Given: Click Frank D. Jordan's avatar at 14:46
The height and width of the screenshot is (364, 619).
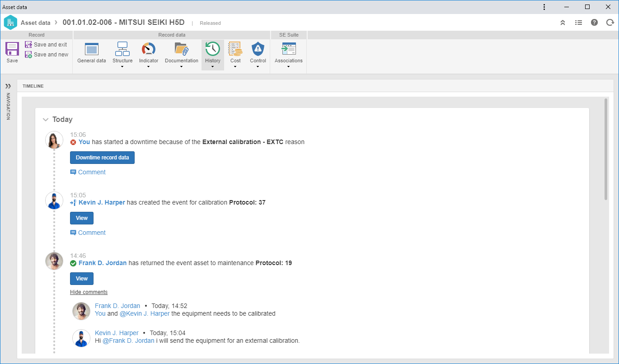Looking at the screenshot, I should point(54,261).
